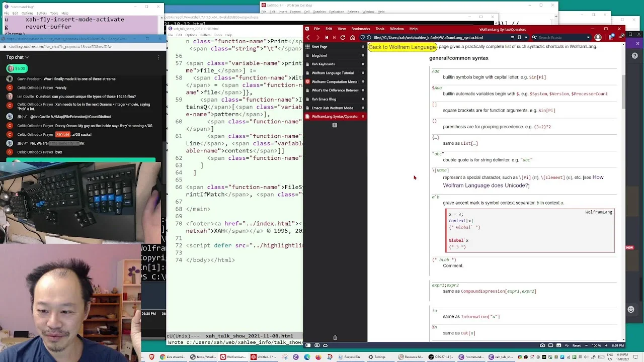Follow the How Wolfram Language does Unicode link

(523, 181)
